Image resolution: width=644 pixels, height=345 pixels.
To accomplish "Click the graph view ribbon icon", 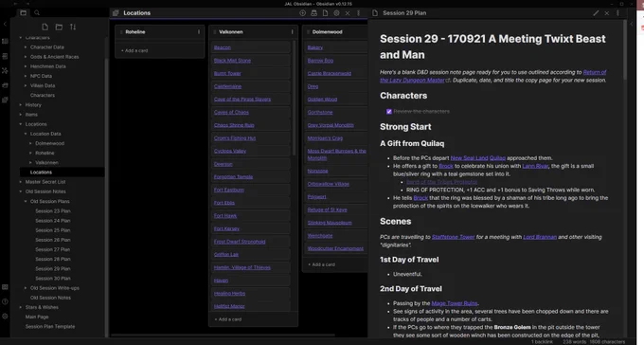I will (5, 71).
